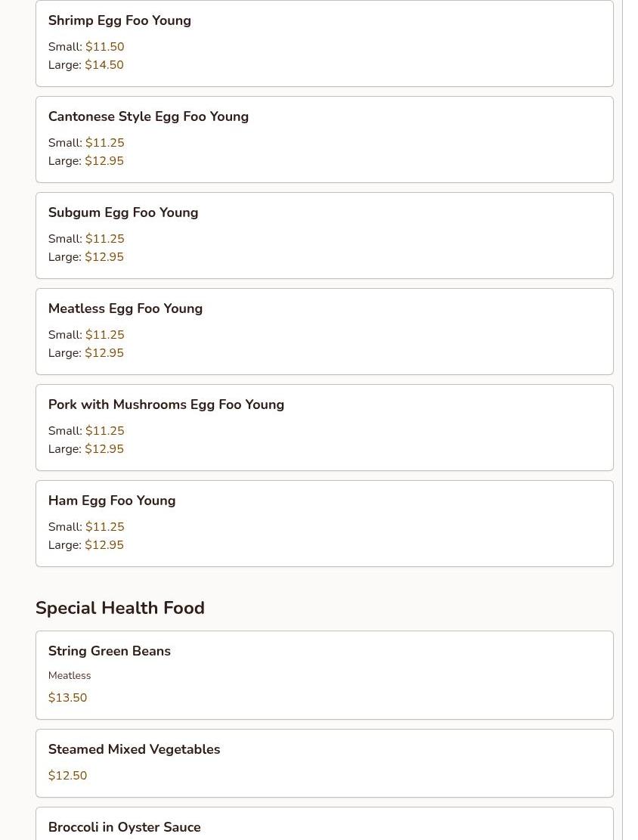Open the Cantonese Style Egg Foo Young item
This screenshot has width=638, height=840.
148,116
